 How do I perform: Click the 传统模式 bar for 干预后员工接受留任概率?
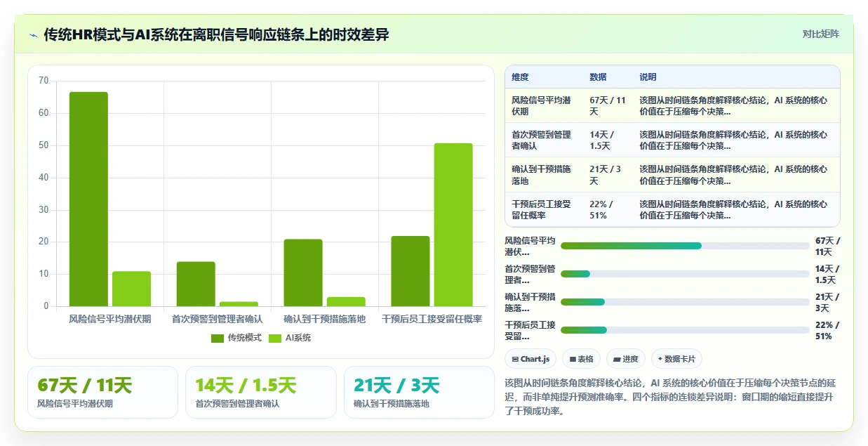(x=410, y=271)
